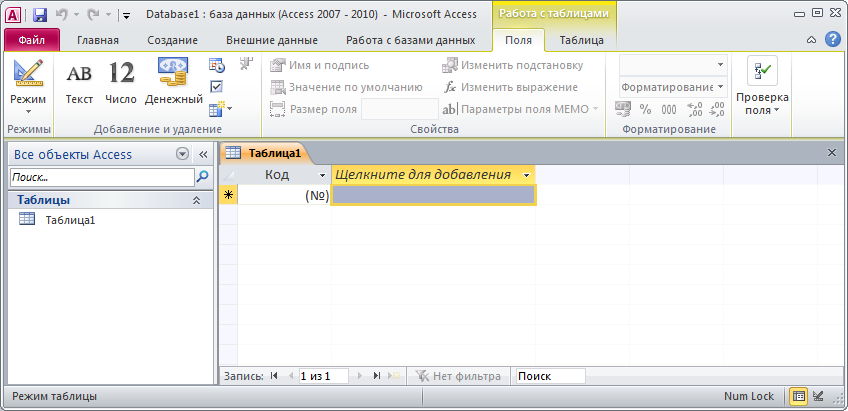Image resolution: width=848 pixels, height=411 pixels.
Task: Switch view using the Режим ruler-pencil icon
Action: pos(28,72)
